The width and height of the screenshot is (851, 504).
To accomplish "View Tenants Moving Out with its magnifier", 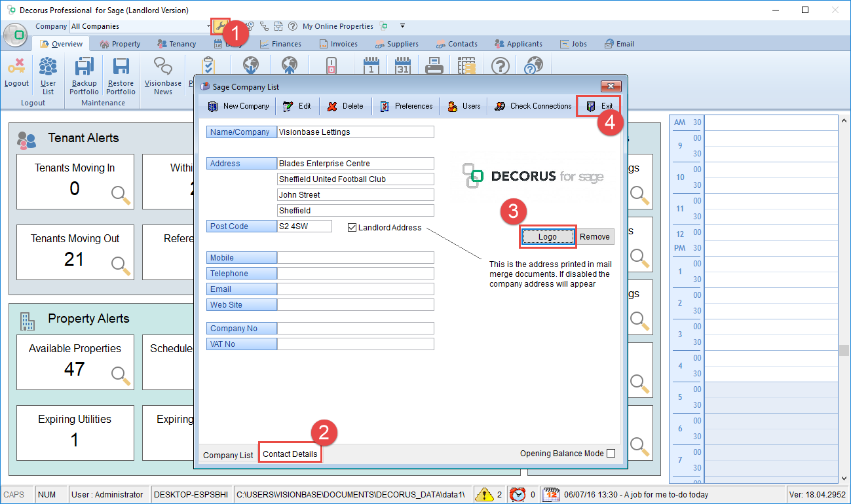I will [121, 265].
